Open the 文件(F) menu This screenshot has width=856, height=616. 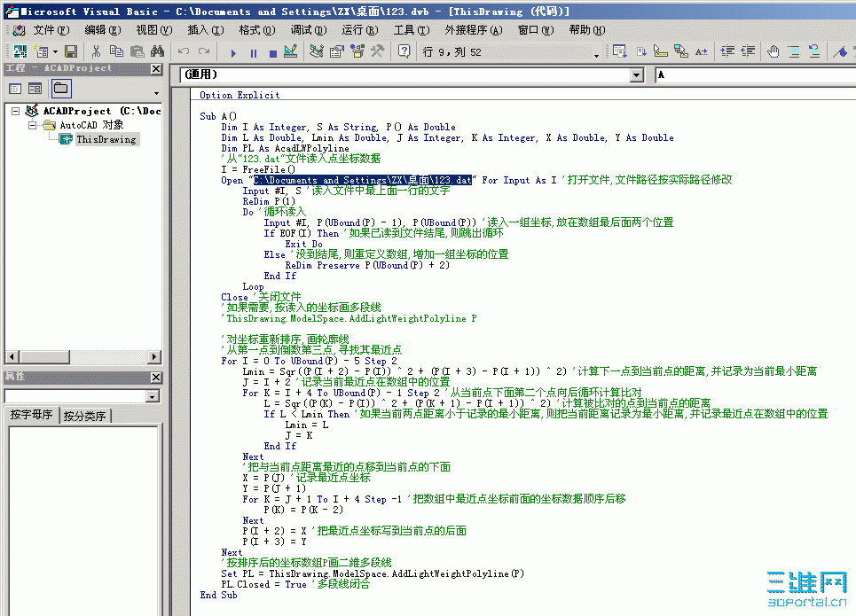(51, 30)
